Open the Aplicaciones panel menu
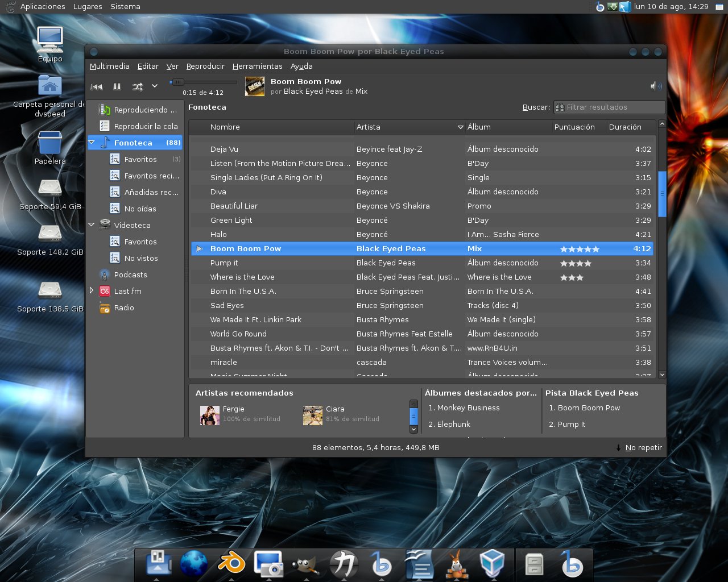 pyautogui.click(x=43, y=7)
